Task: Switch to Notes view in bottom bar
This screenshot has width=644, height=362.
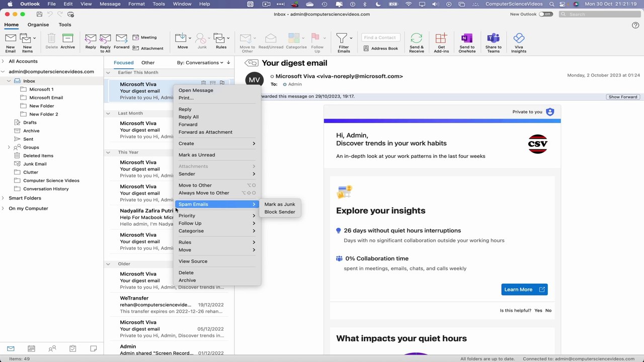Action: click(93, 348)
